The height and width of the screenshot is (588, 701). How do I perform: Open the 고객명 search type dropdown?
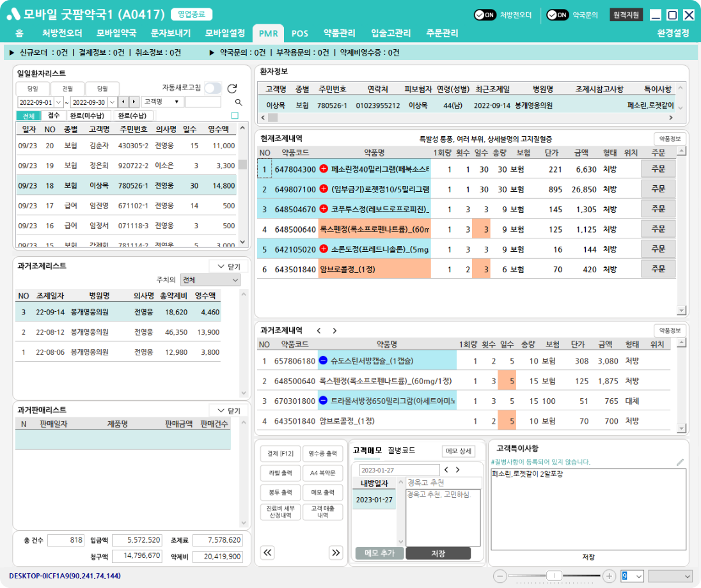[162, 102]
